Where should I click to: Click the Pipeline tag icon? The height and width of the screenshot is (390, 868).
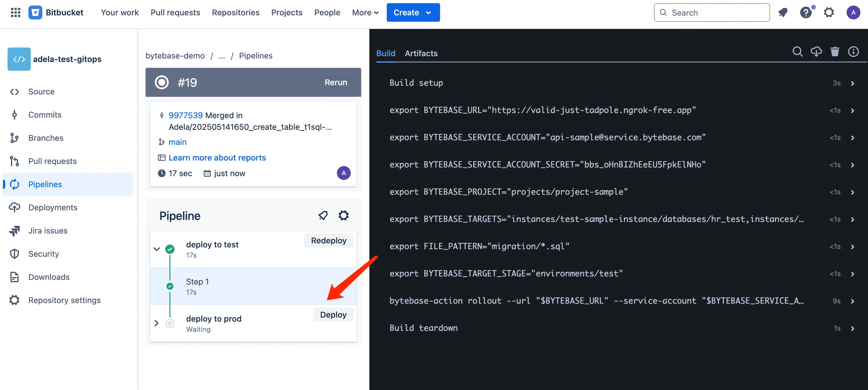pos(323,216)
